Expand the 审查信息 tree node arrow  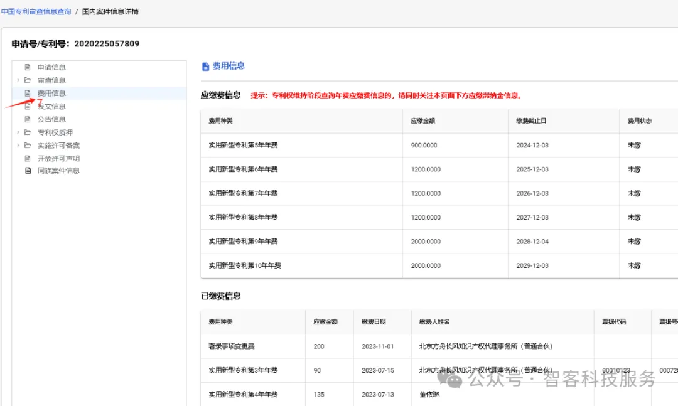click(x=16, y=80)
